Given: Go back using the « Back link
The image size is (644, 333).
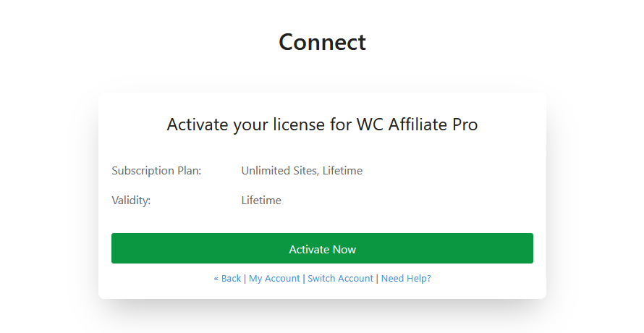Looking at the screenshot, I should click(x=227, y=279).
